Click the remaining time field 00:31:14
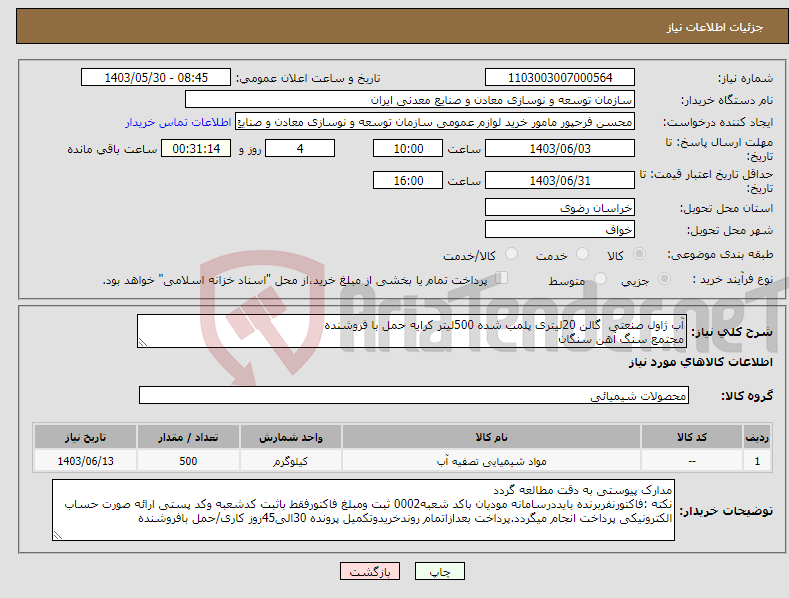Image resolution: width=789 pixels, height=598 pixels. (x=196, y=148)
